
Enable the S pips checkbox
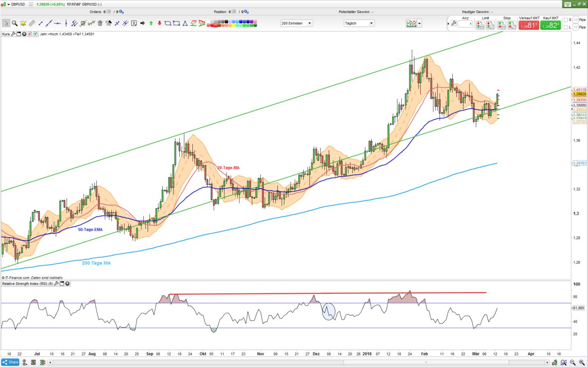pyautogui.click(x=566, y=20)
